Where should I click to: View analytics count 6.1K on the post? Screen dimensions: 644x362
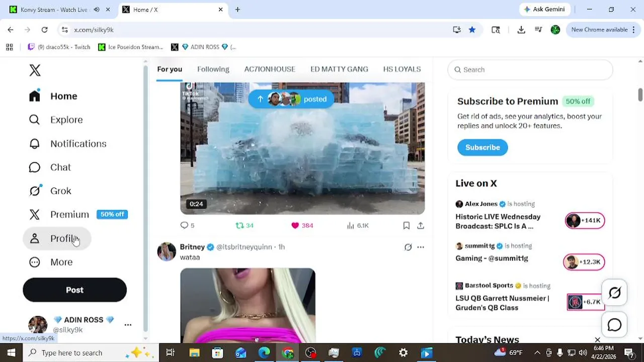[358, 225]
